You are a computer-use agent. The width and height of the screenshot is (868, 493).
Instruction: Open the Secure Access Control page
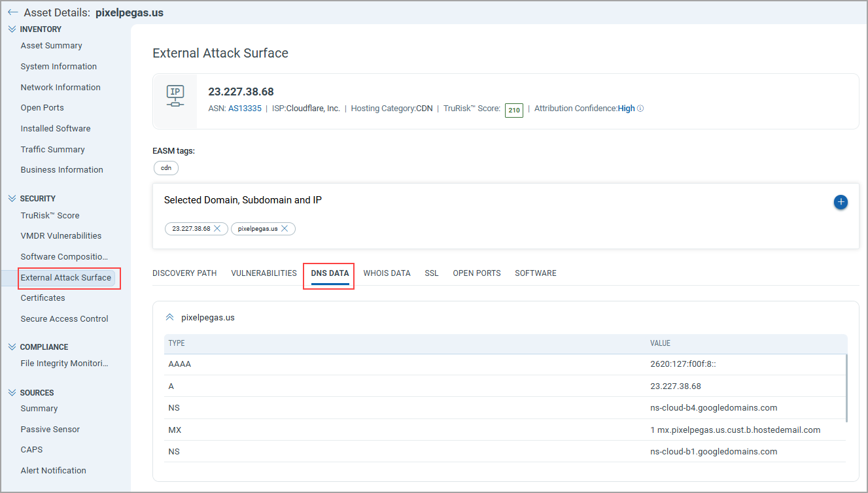coord(64,318)
